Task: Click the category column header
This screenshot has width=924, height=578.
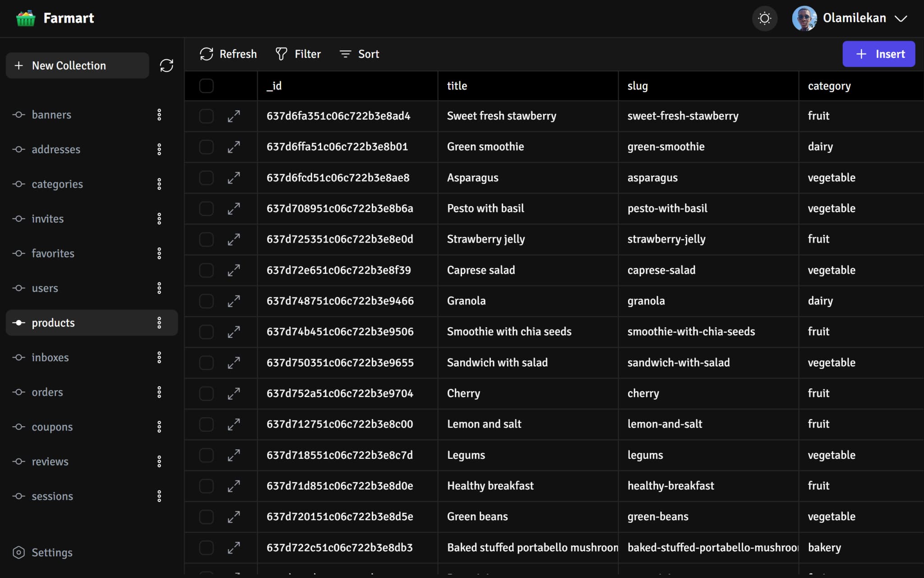Action: (861, 86)
